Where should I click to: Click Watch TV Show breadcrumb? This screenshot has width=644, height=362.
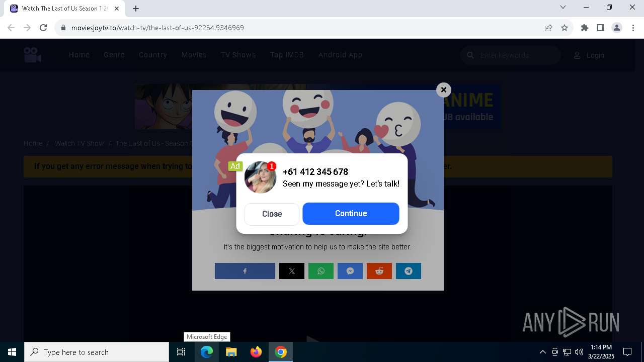(79, 143)
